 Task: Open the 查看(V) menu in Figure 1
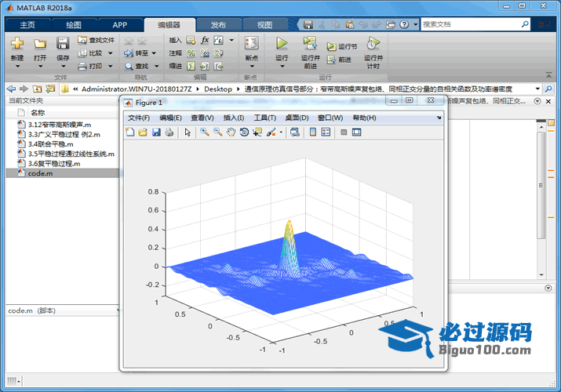pyautogui.click(x=202, y=118)
